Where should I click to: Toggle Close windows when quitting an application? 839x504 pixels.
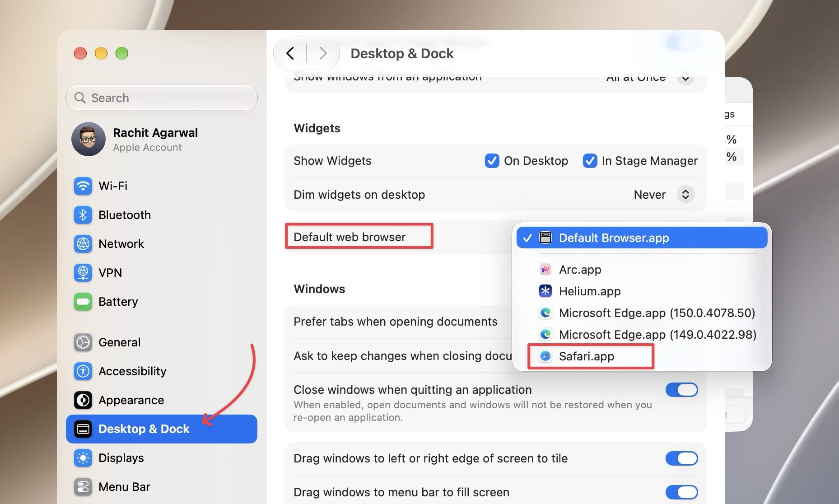coord(681,390)
